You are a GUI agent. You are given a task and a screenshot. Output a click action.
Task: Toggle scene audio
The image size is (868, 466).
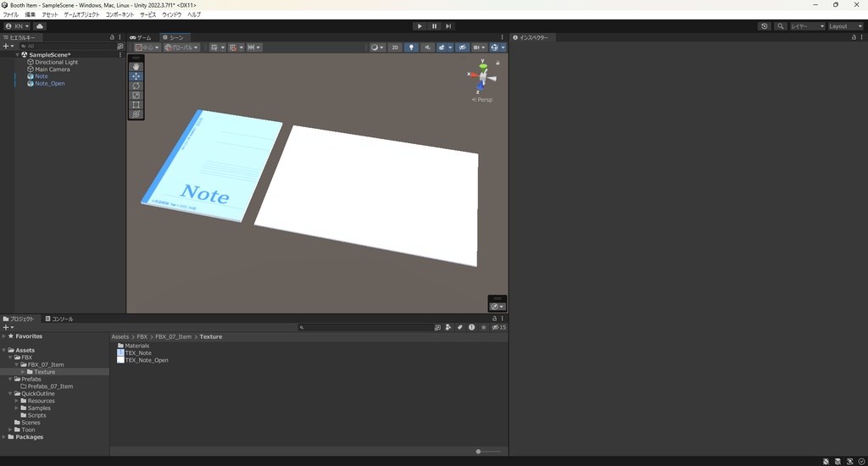tap(427, 47)
